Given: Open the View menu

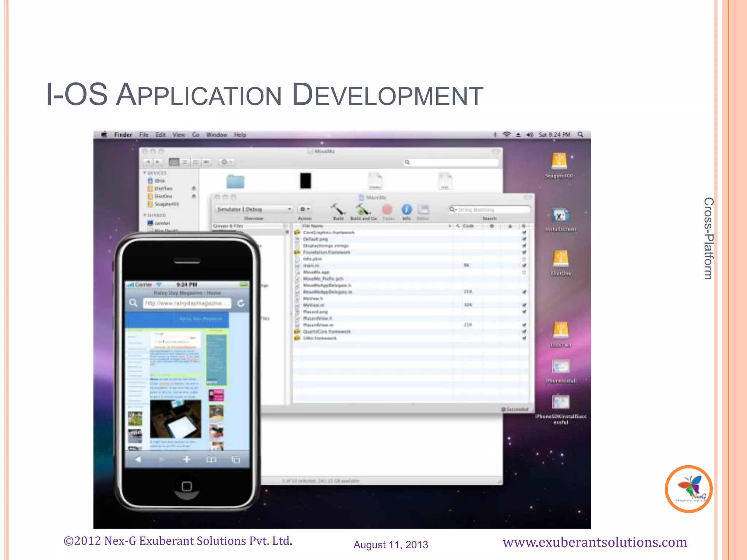Looking at the screenshot, I should 179,135.
